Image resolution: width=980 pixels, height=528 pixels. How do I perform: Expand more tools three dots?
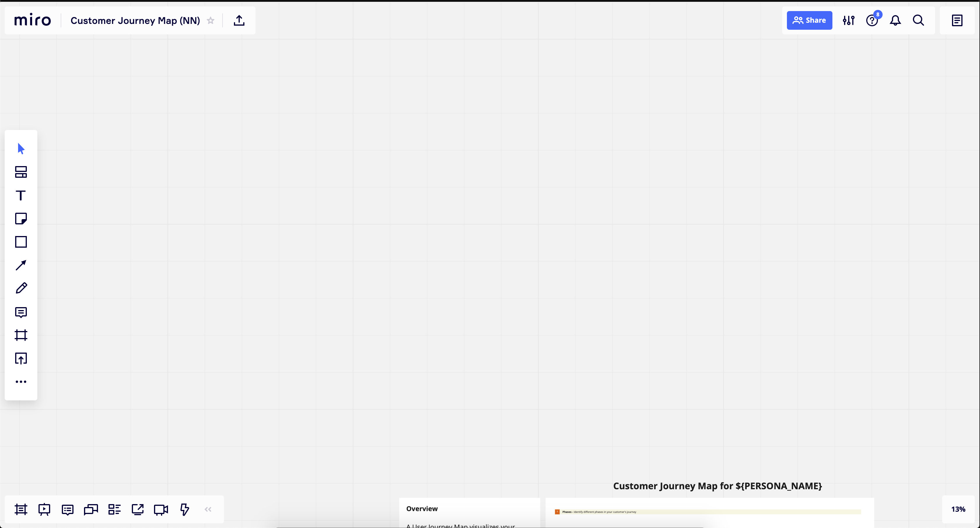21,382
